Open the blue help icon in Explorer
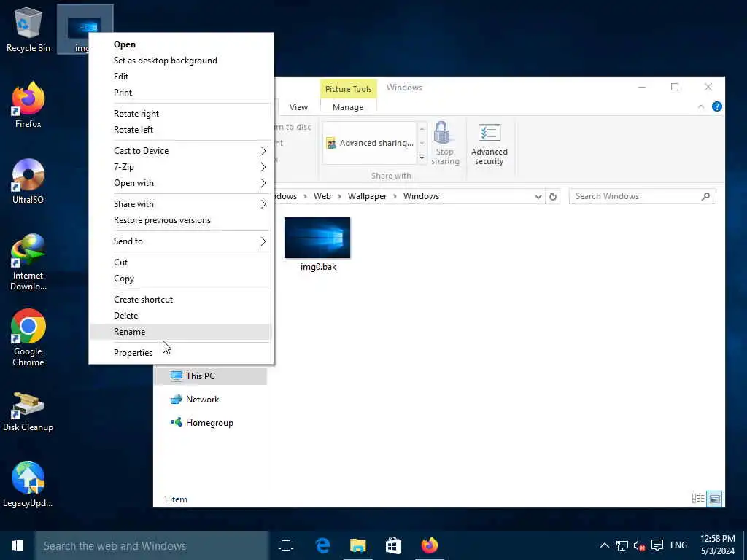This screenshot has width=747, height=560. click(716, 106)
